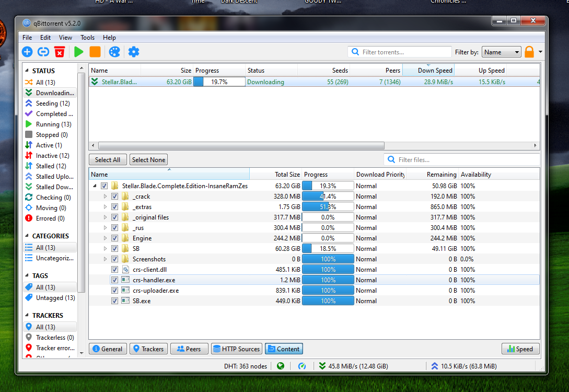Open the File menu

pos(27,38)
